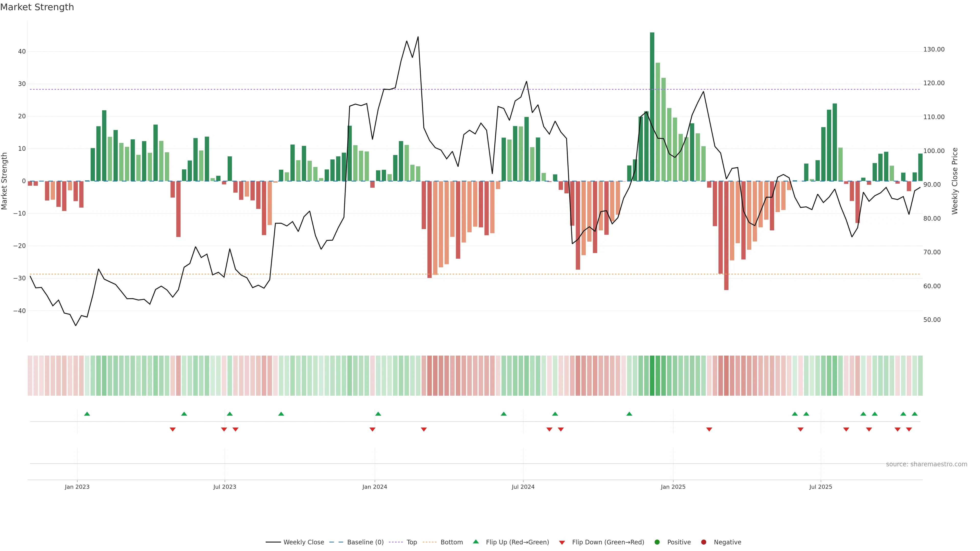The image size is (980, 551).
Task: Click the Jan 2024 x-axis label
Action: tap(375, 487)
